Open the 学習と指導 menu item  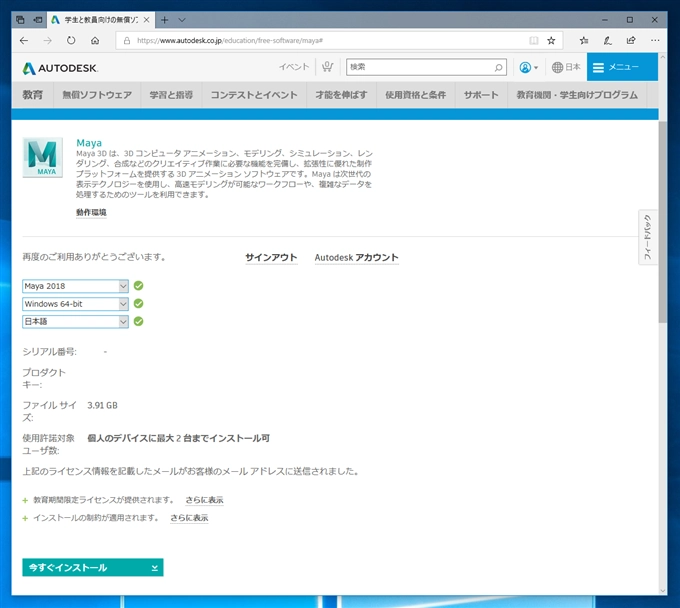171,95
